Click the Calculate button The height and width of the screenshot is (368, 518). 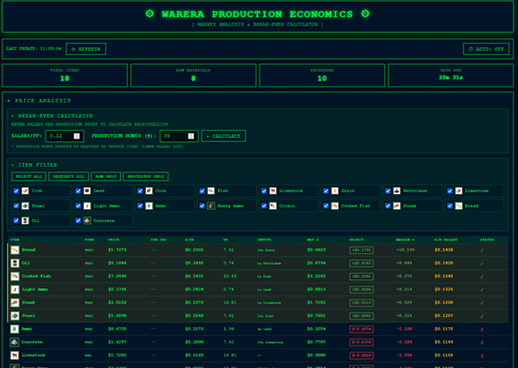pos(224,136)
